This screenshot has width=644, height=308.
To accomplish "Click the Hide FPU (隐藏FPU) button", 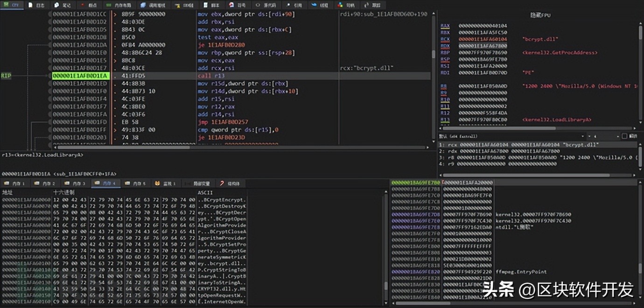I will [540, 15].
